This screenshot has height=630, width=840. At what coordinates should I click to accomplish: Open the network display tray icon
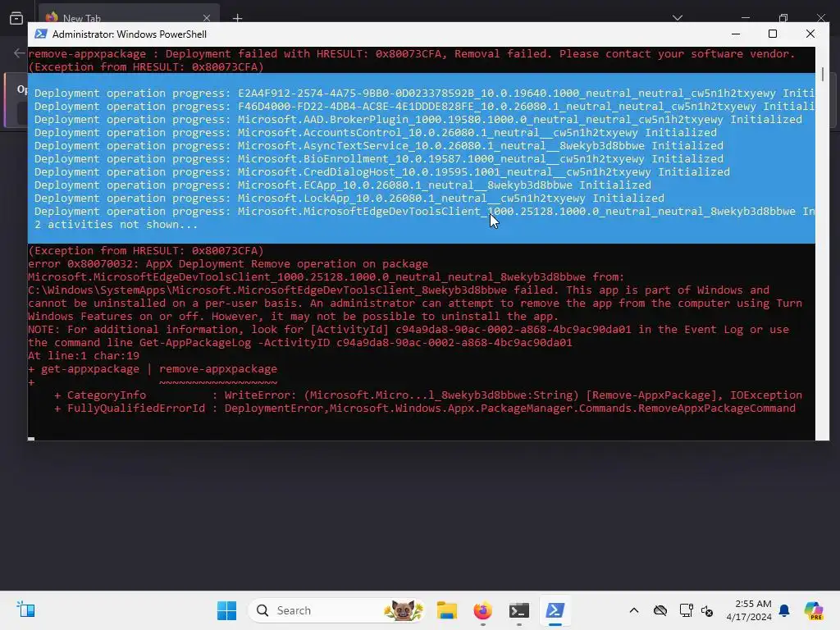click(686, 610)
